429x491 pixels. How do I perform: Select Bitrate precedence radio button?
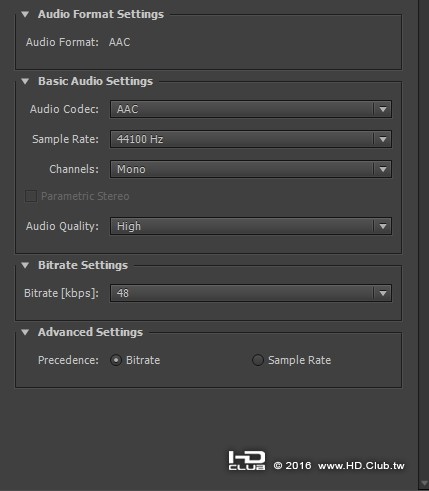(x=116, y=360)
